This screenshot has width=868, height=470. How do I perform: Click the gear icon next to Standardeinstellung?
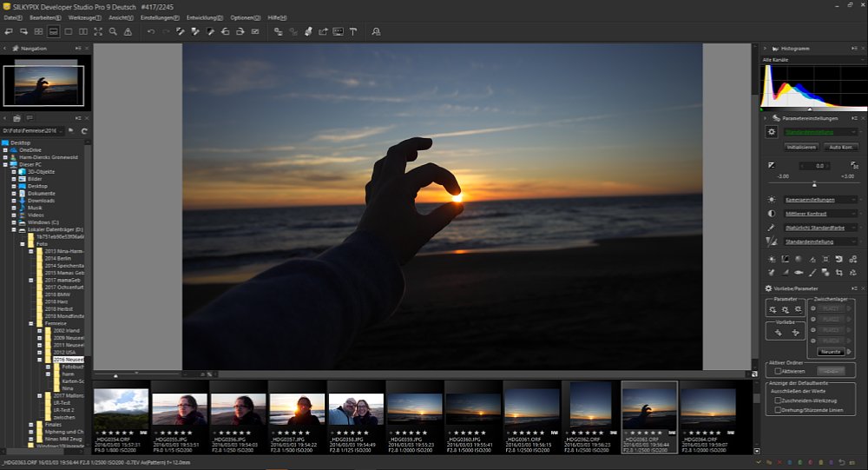click(772, 132)
